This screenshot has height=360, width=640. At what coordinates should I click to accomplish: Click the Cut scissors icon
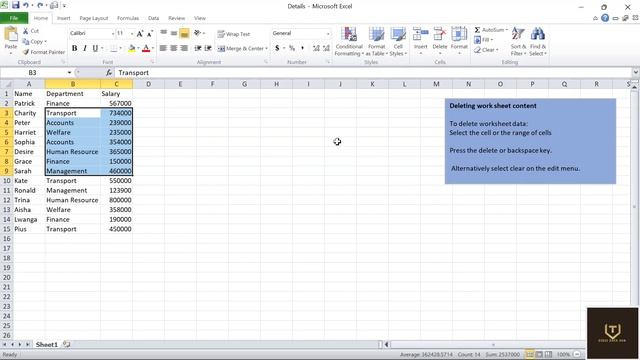tap(26, 31)
